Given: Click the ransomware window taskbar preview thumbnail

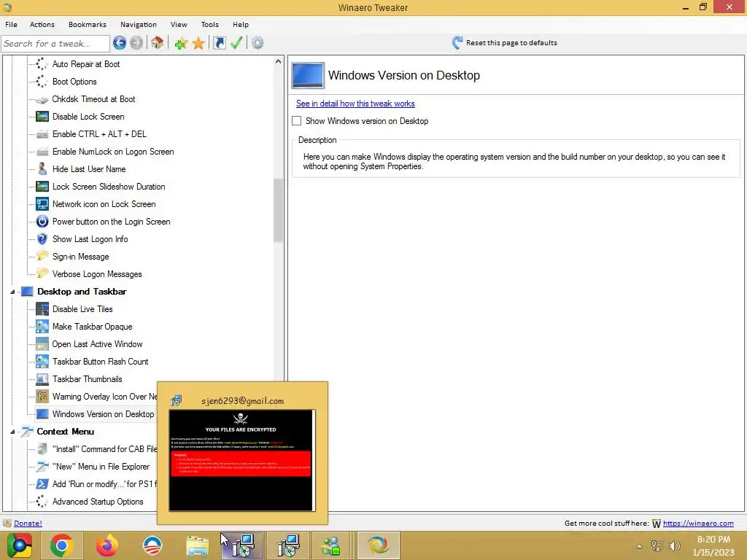Looking at the screenshot, I should coord(242,461).
